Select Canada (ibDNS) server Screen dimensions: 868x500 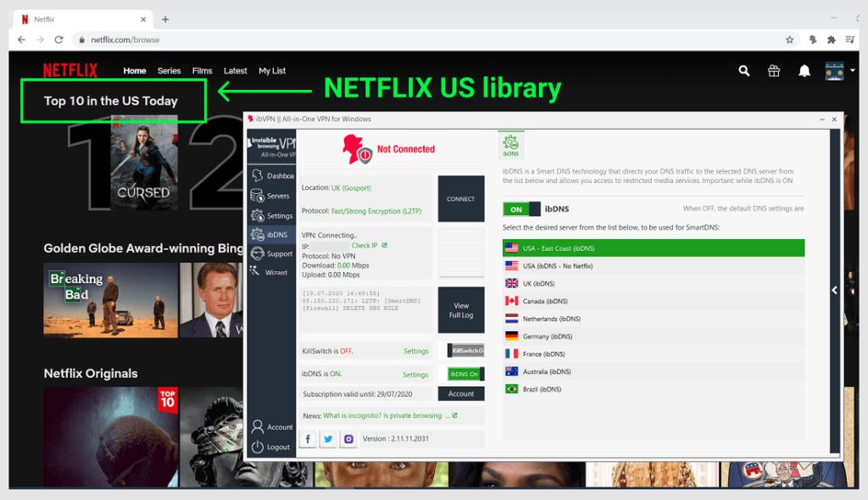pos(654,301)
